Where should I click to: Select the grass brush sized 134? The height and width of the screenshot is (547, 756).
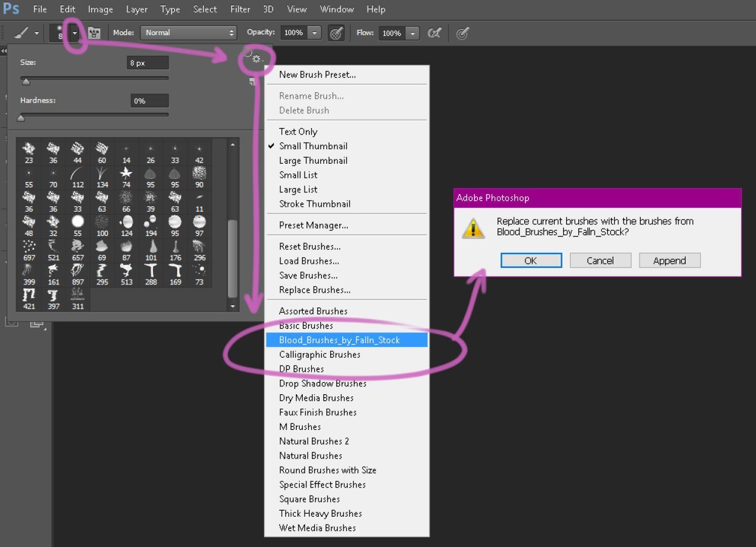[x=102, y=176]
